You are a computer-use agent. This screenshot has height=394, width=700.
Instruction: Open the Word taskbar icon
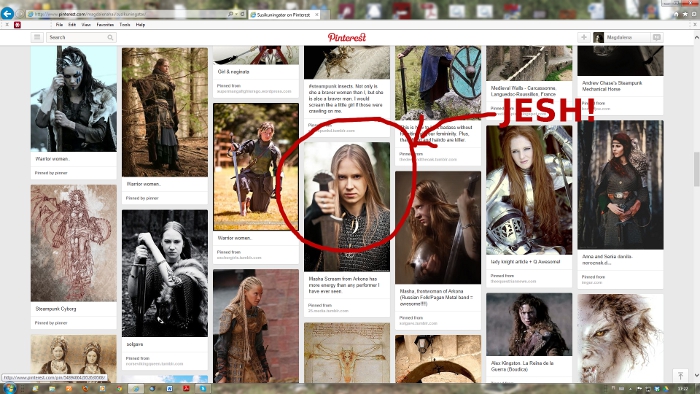pos(169,389)
